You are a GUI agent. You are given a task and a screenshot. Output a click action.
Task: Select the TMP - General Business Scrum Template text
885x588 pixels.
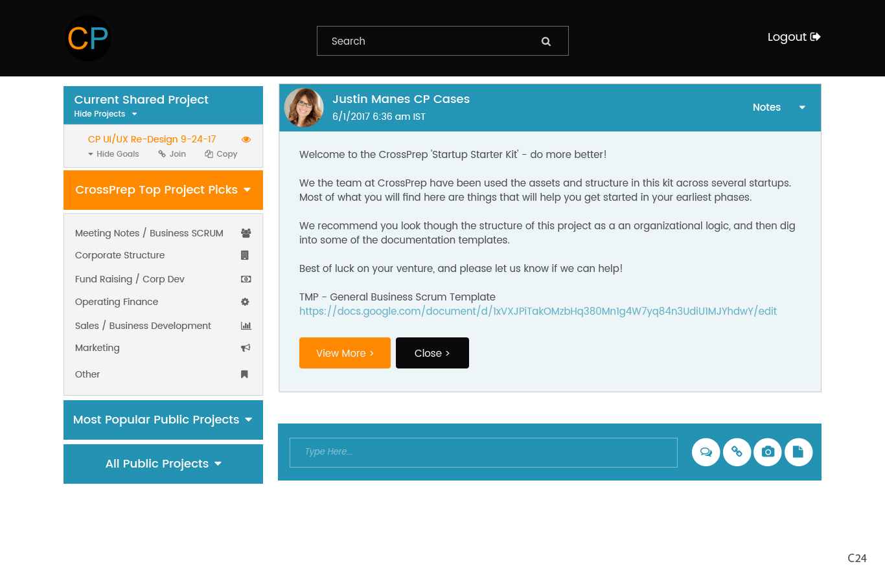point(397,297)
